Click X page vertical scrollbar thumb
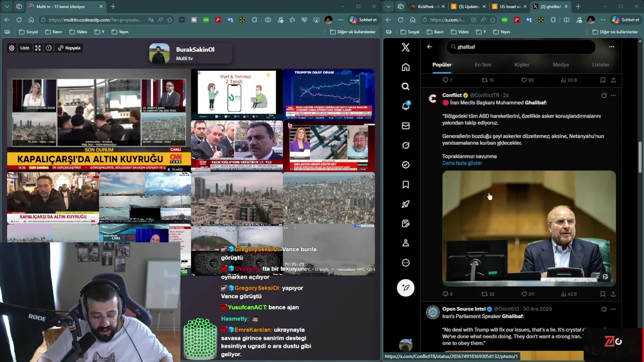644x362 pixels. tap(640, 157)
